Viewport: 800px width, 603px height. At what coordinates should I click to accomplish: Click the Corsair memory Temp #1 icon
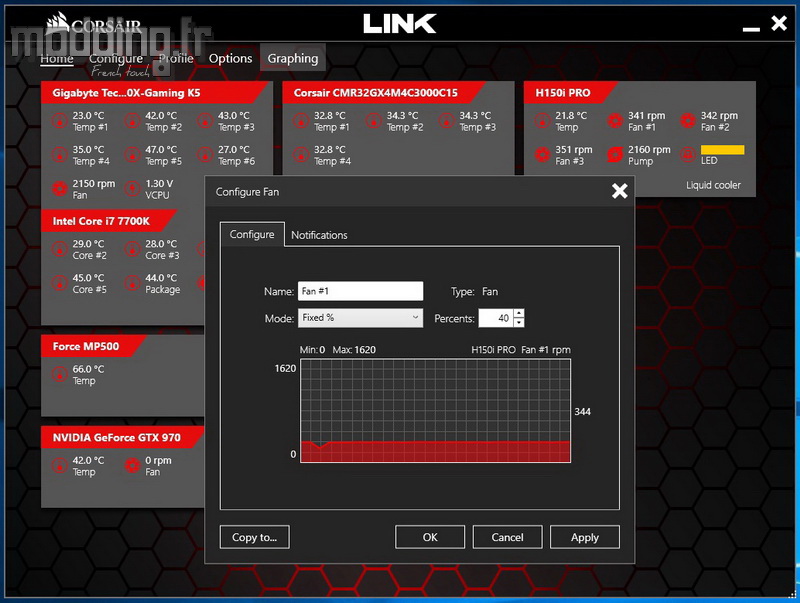(301, 121)
